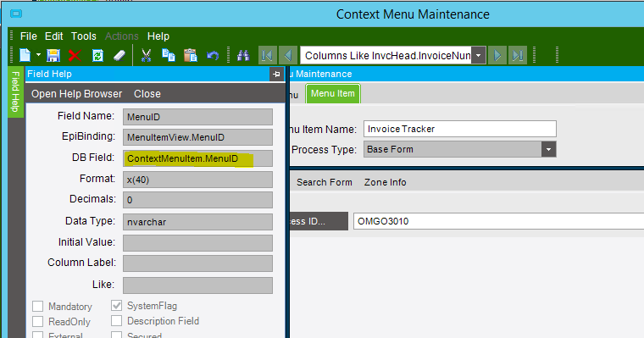Click the Search binoculars icon

[x=243, y=55]
